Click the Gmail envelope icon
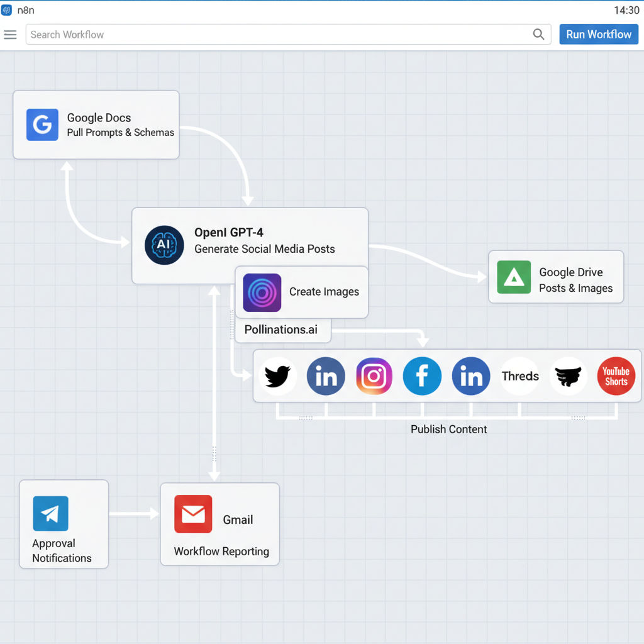 tap(193, 514)
